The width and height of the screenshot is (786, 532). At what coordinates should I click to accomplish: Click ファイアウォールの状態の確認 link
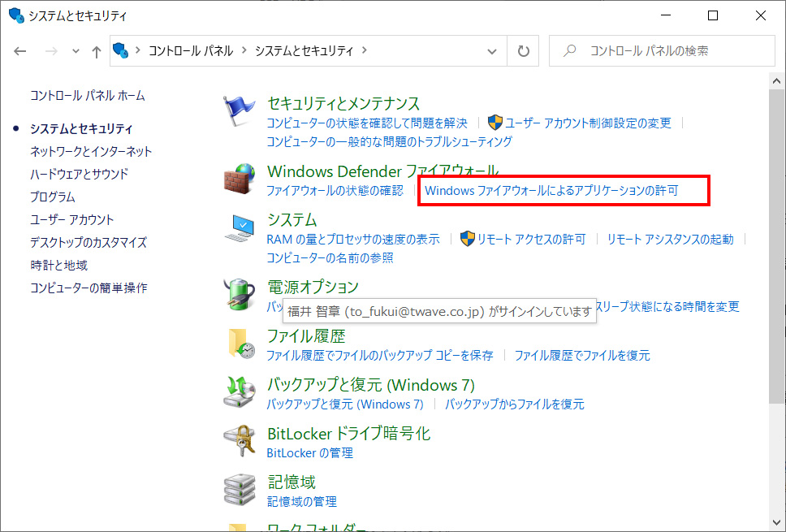tap(335, 191)
